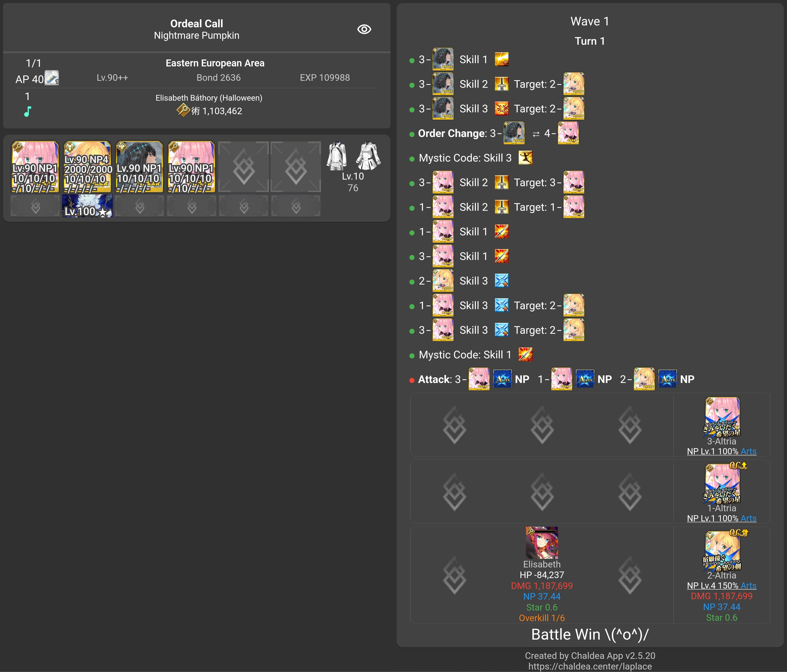Click servant 3's Skill 3 icon targeting 2
Image resolution: width=787 pixels, height=672 pixels.
[x=501, y=330]
